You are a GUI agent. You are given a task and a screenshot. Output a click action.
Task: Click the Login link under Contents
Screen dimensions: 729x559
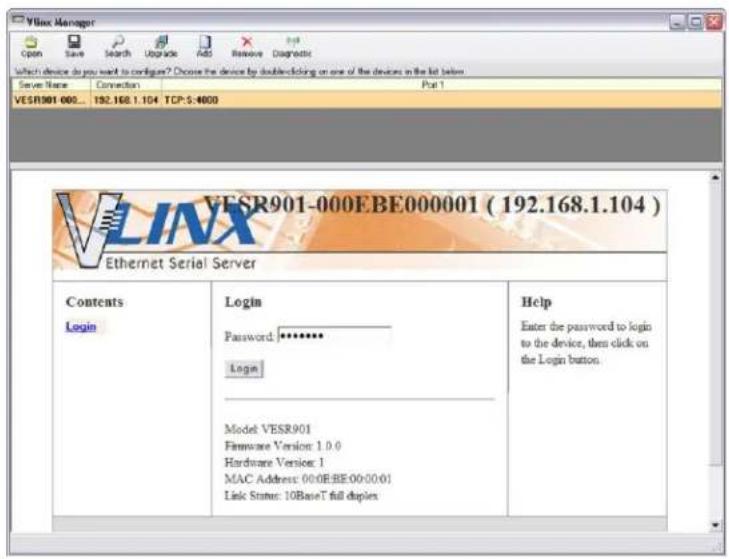tap(81, 326)
